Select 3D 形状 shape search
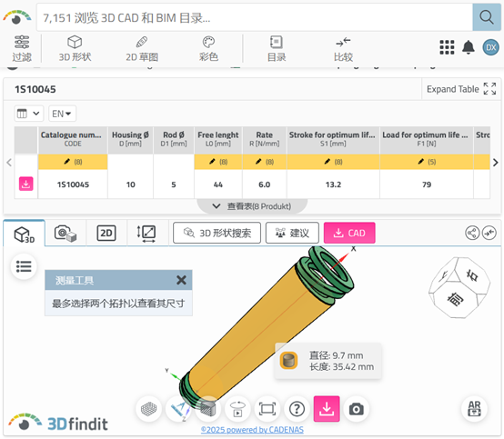 (75, 48)
